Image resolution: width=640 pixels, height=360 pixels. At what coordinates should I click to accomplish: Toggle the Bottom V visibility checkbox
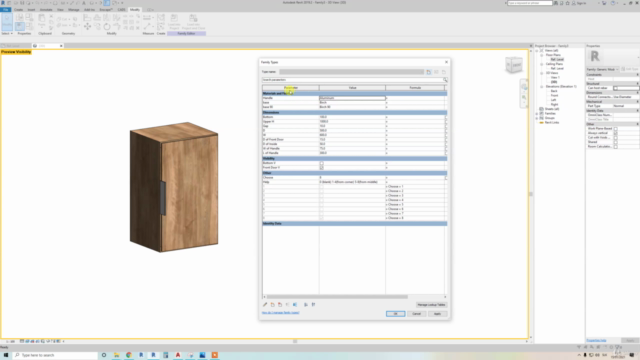(x=322, y=163)
